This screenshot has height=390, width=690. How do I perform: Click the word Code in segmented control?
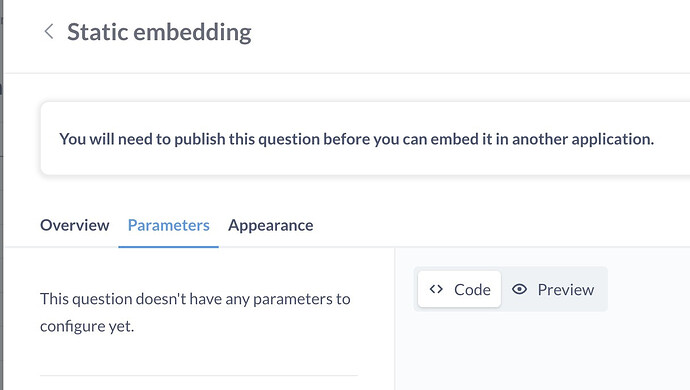(472, 290)
